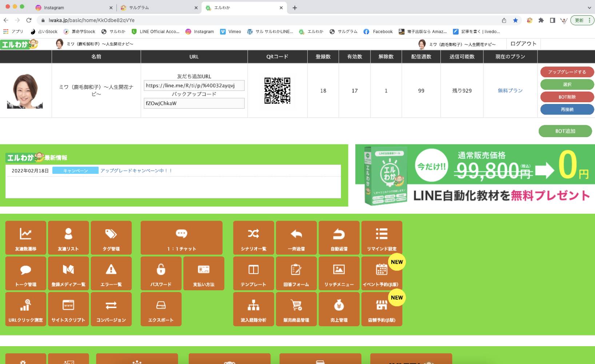Image resolution: width=595 pixels, height=364 pixels.
Task: Open the シナリオ一覧 shuffle icon tile
Action: coord(253,237)
